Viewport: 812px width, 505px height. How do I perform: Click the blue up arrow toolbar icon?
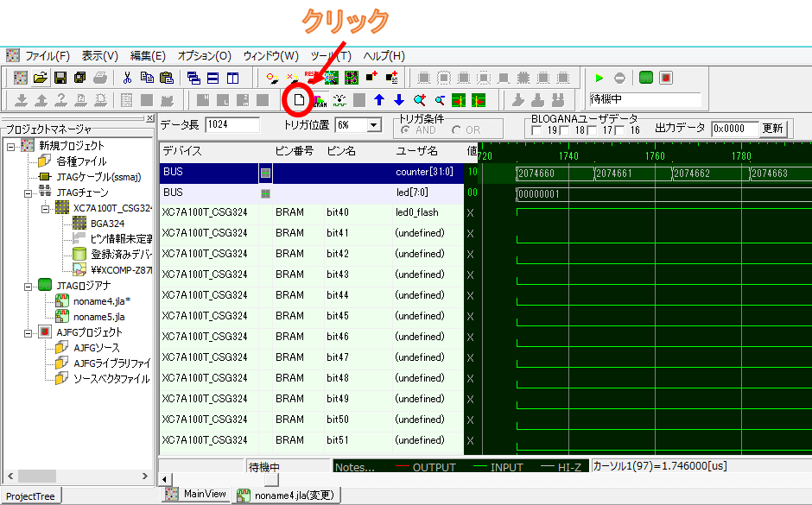point(378,100)
